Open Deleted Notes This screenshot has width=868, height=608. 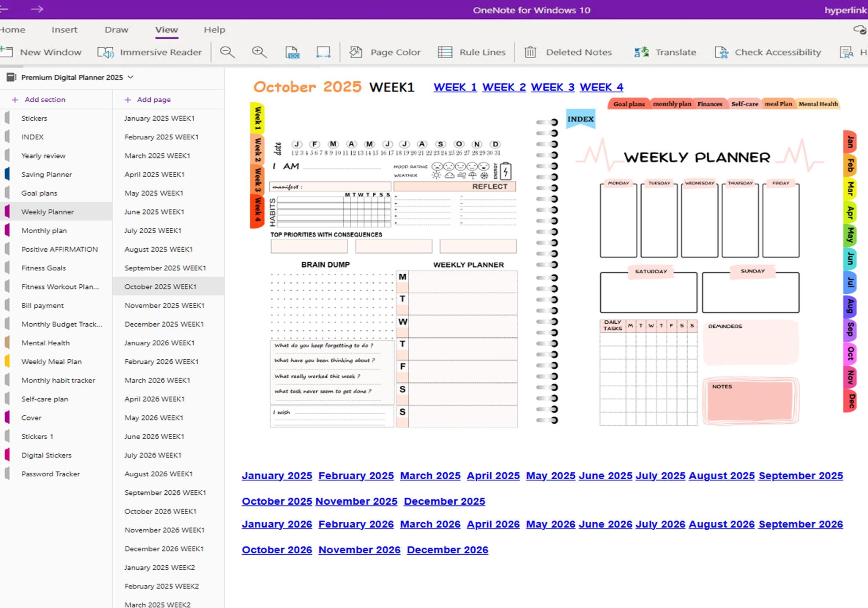point(569,52)
